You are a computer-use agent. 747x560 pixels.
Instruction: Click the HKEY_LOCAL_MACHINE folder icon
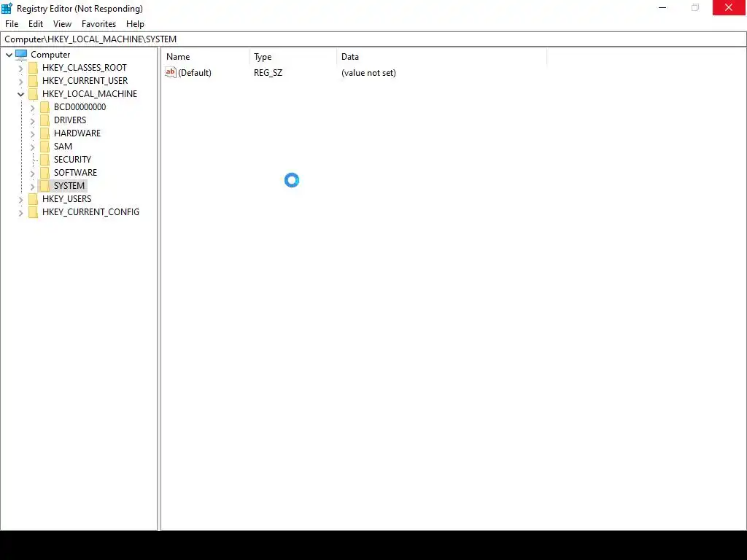(33, 94)
